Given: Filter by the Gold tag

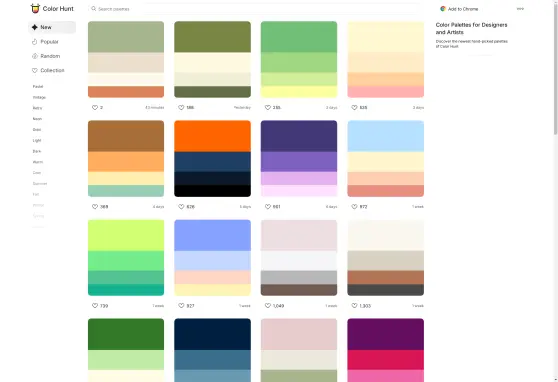Looking at the screenshot, I should (37, 130).
